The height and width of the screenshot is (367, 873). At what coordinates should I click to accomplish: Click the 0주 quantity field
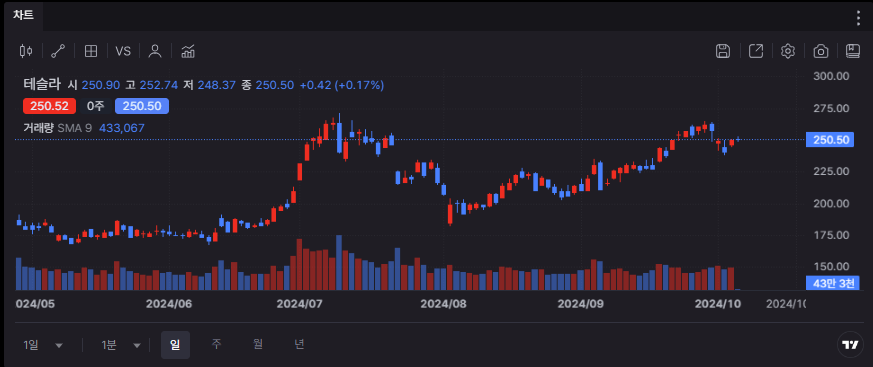click(x=95, y=106)
